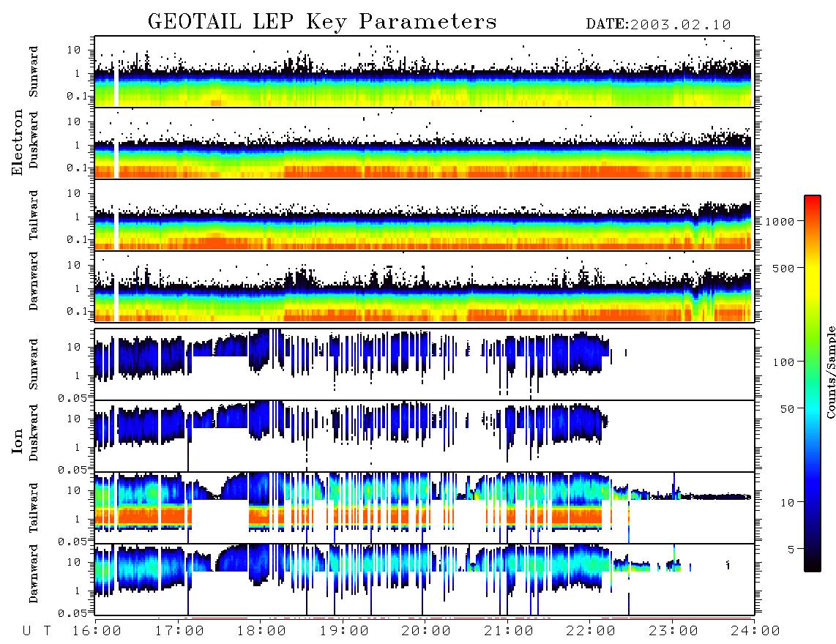
Task: Click the "18:00" time tick label
Action: coord(262,632)
